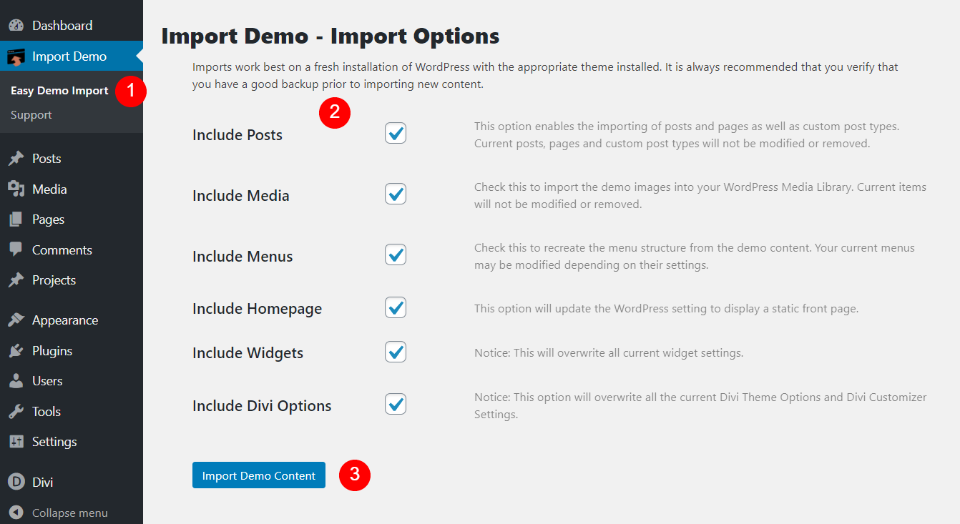Toggle the Include Homepage checkbox
The width and height of the screenshot is (960, 524).
396,307
